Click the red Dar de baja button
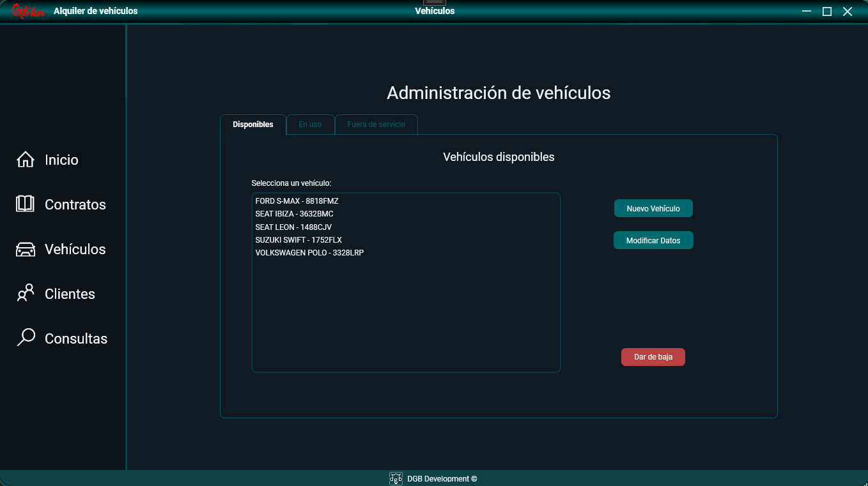868x486 pixels. 653,357
